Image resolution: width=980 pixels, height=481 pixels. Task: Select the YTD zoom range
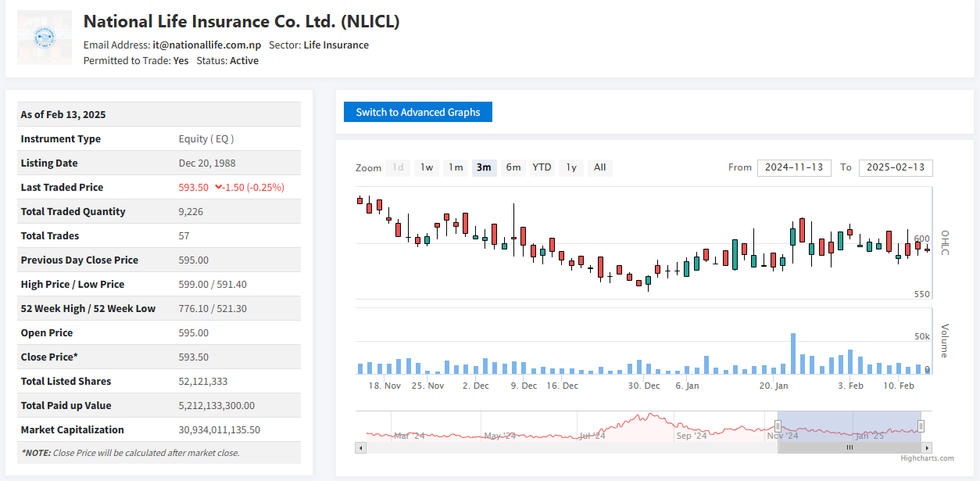click(542, 167)
